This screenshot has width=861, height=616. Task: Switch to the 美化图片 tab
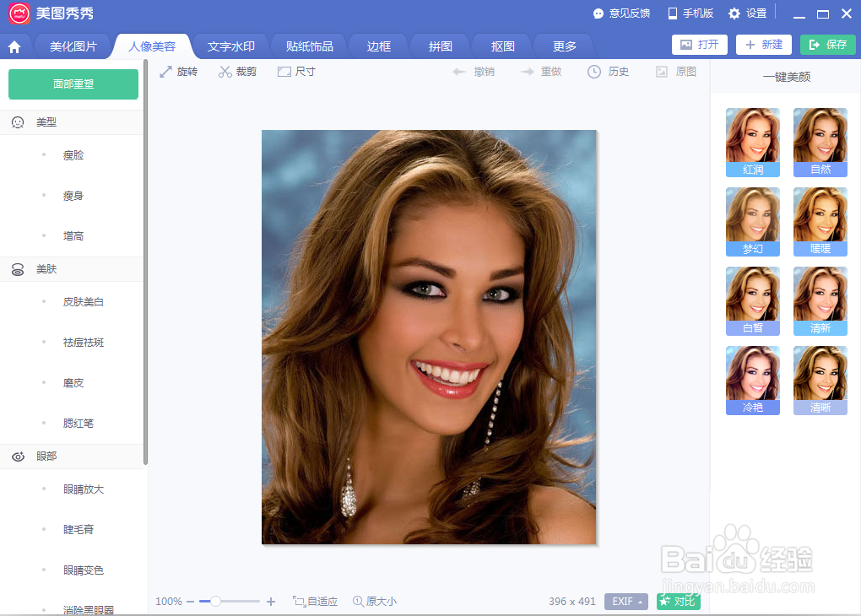point(73,46)
